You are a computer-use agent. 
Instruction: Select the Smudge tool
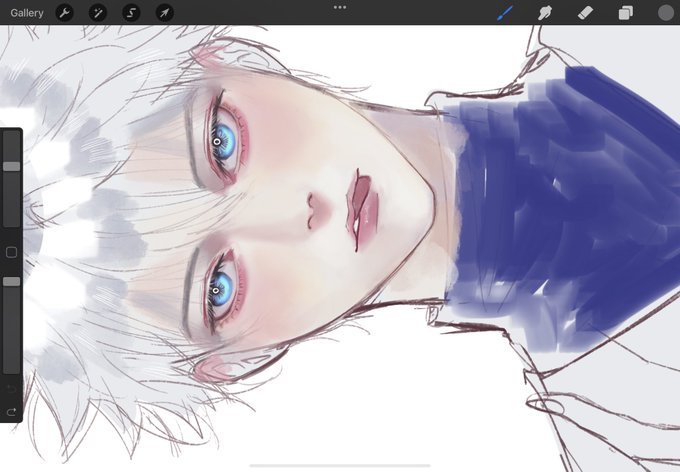545,13
